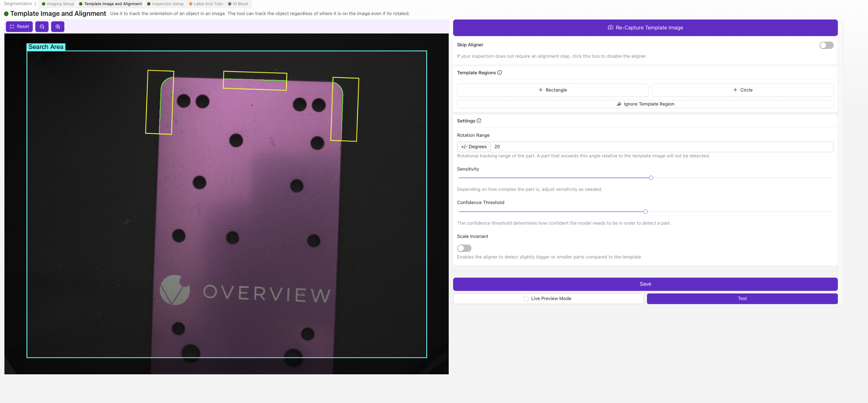Screen dimensions: 868x403
Task: Toggle the Skip Aligner switch
Action: 826,45
